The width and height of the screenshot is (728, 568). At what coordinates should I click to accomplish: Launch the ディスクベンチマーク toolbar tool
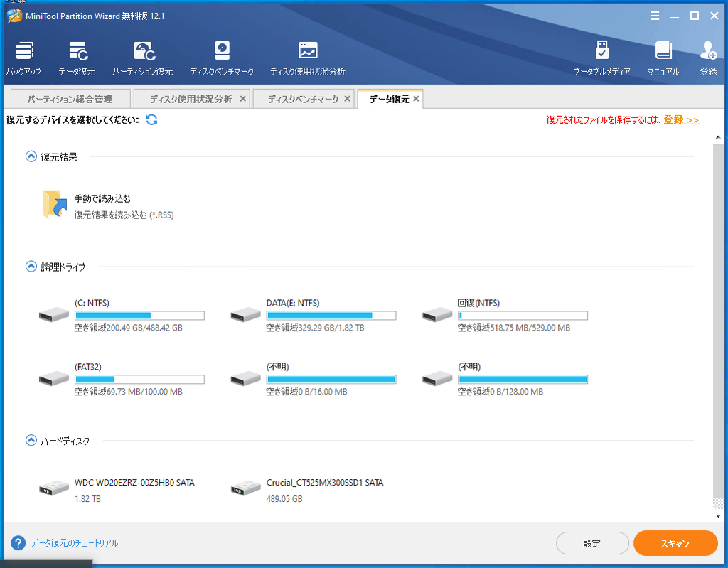pos(222,58)
